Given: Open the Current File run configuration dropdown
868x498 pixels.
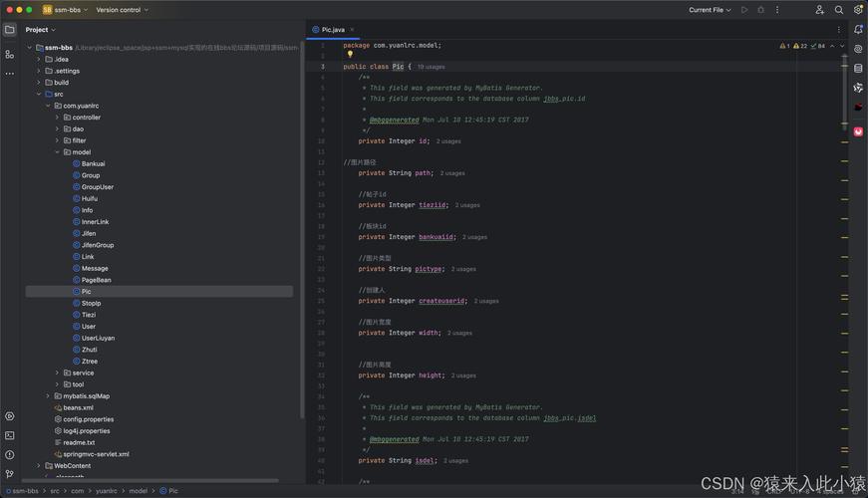Looking at the screenshot, I should tap(710, 10).
